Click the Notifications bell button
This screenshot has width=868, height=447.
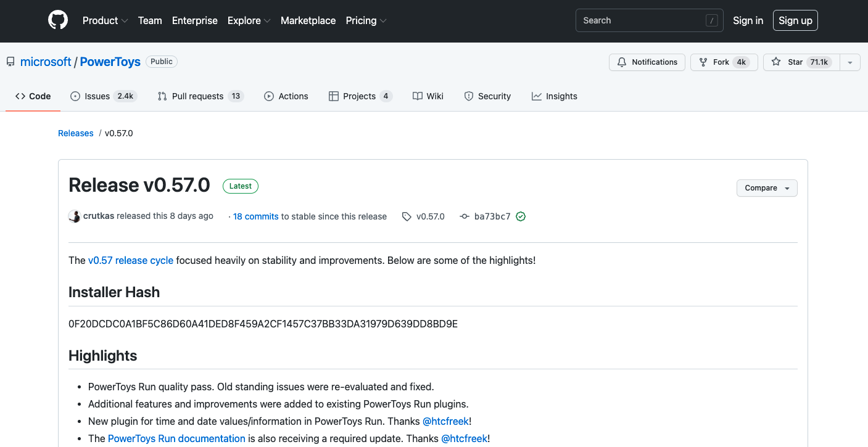coord(647,62)
